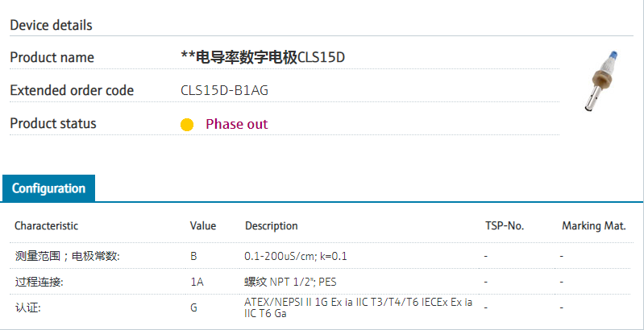644x330 pixels.
Task: Click the 0.1-200uS/cm; k=0.1 description
Action: (x=296, y=256)
